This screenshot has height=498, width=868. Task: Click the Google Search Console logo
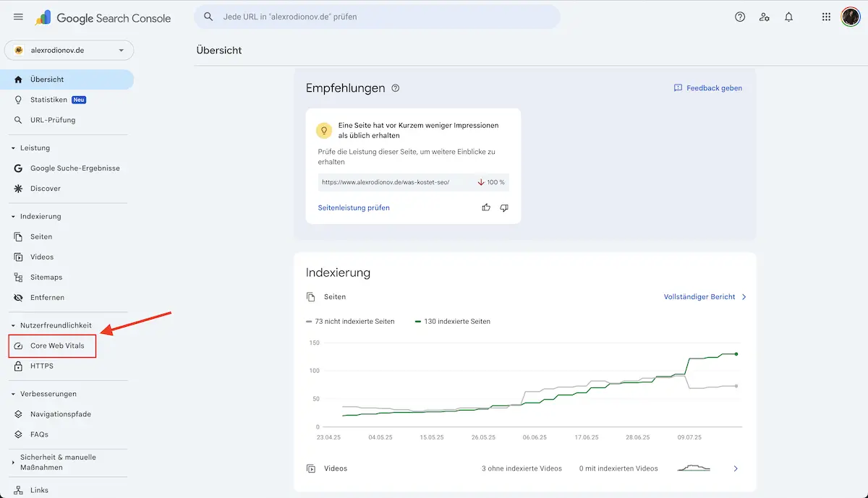point(103,17)
